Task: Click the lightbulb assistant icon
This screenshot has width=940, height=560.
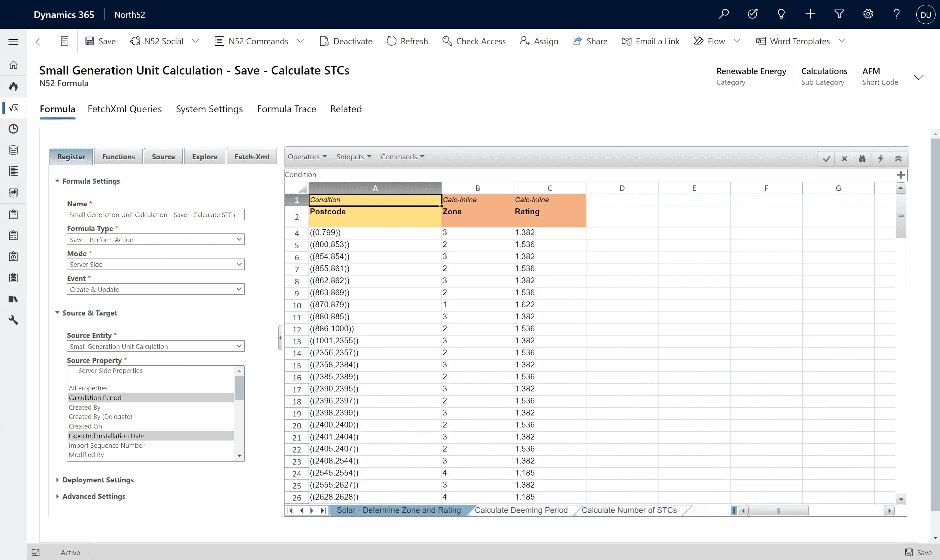Action: tap(781, 14)
